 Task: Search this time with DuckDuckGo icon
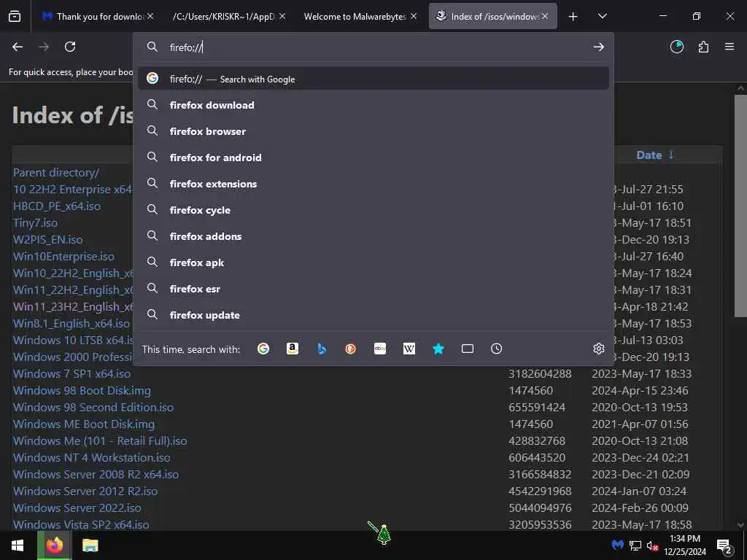(x=351, y=349)
